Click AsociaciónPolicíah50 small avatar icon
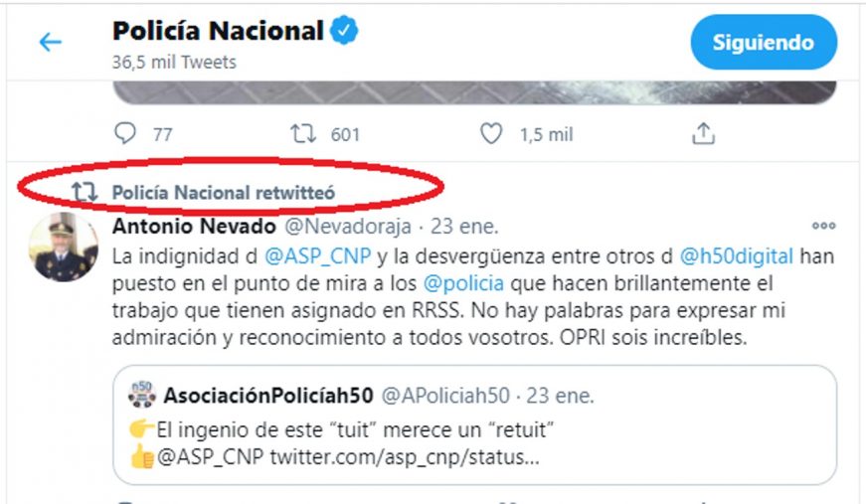This screenshot has width=866, height=504. click(142, 396)
